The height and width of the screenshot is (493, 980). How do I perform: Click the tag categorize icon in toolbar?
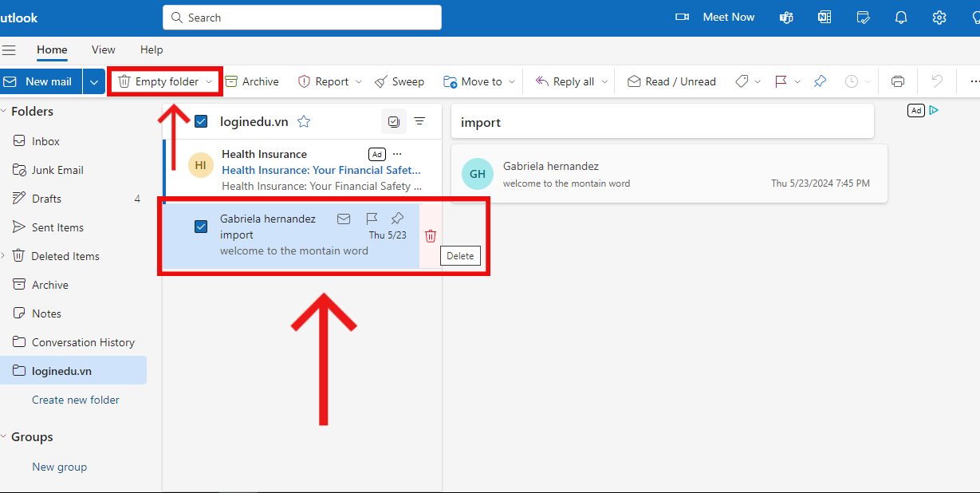point(742,81)
